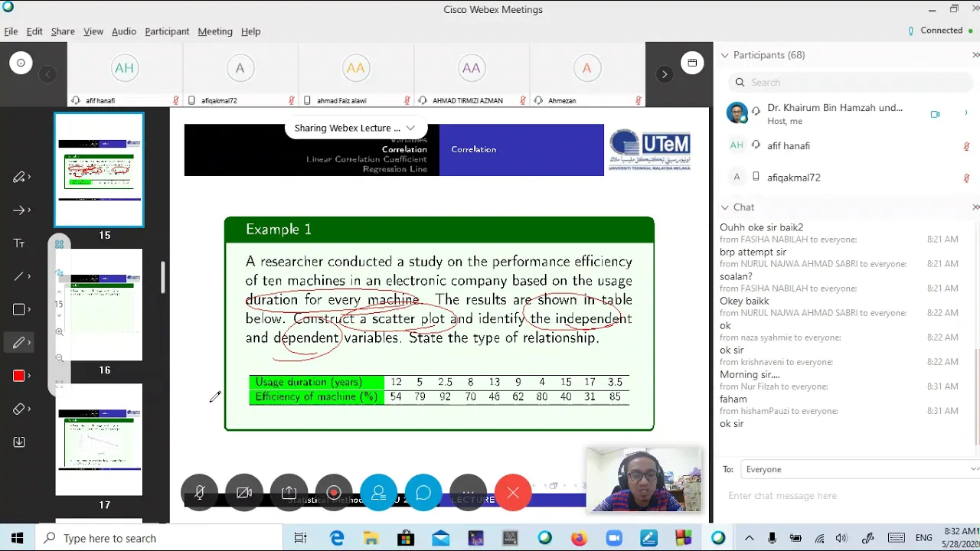Open the Send To Everyone dropdown
The height and width of the screenshot is (551, 980).
(x=861, y=469)
